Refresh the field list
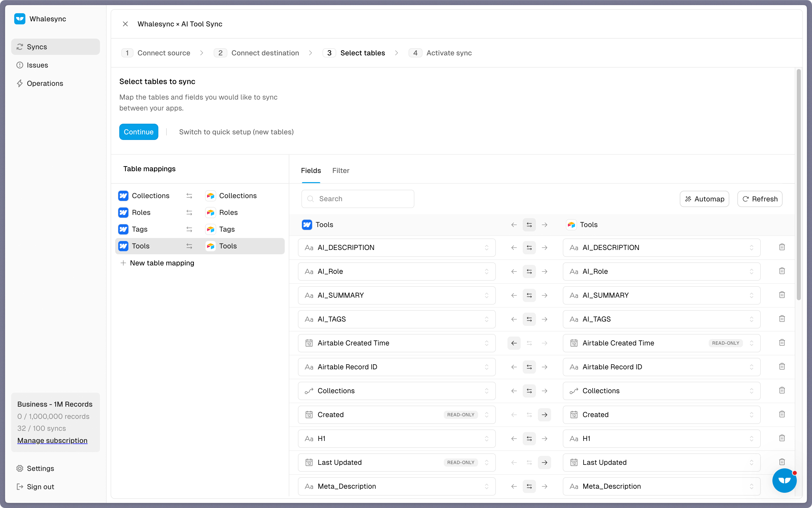Viewport: 812px width, 508px height. tap(760, 199)
